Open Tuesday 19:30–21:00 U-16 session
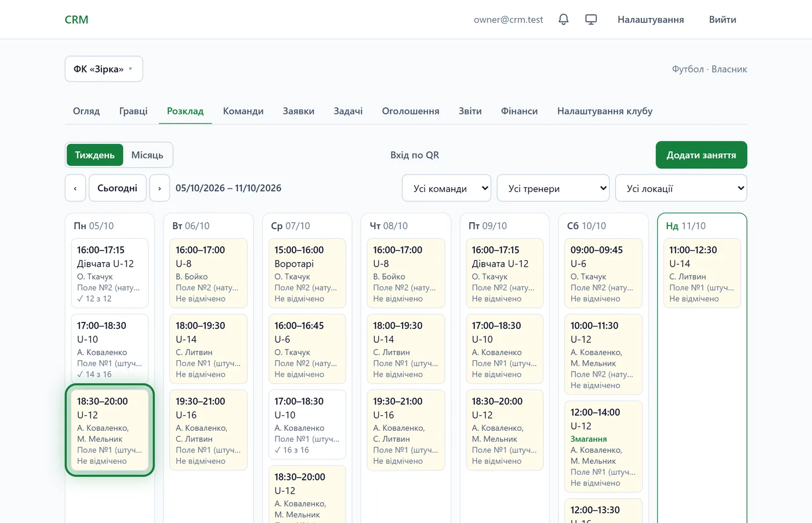Image resolution: width=812 pixels, height=523 pixels. (208, 430)
